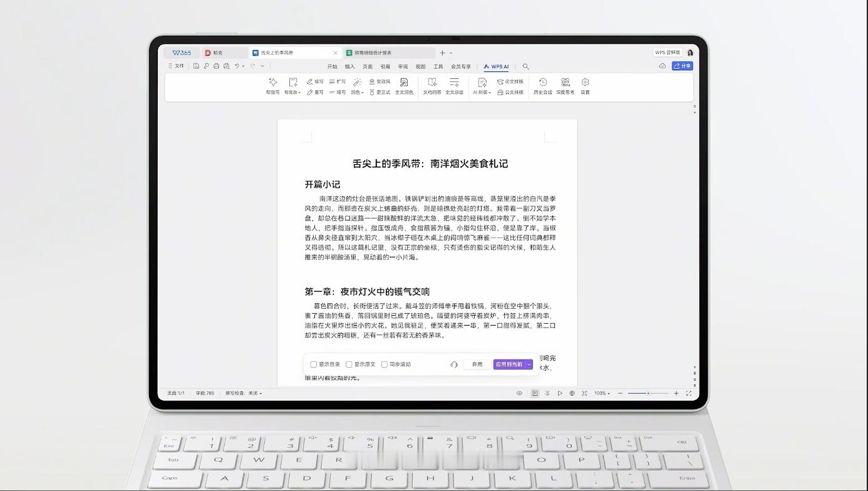The image size is (868, 491).
Task: Click the print preview icon
Action: point(226,66)
